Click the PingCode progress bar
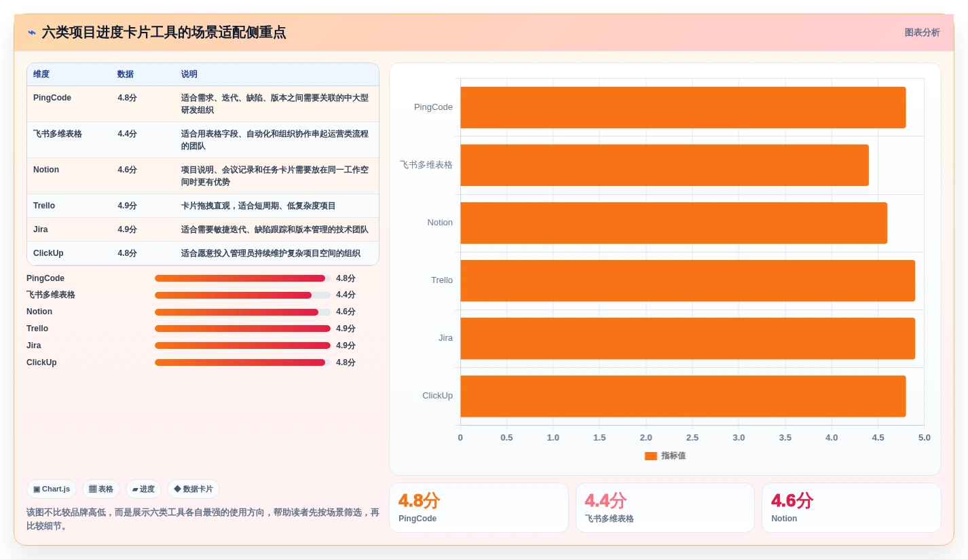968x560 pixels. pos(242,278)
